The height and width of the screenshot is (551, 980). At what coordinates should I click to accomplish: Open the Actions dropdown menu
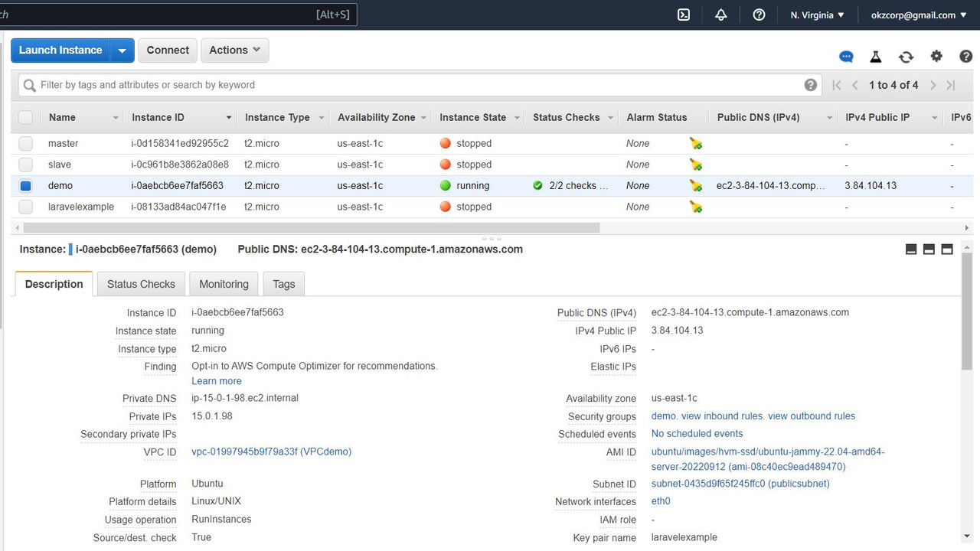click(x=234, y=50)
